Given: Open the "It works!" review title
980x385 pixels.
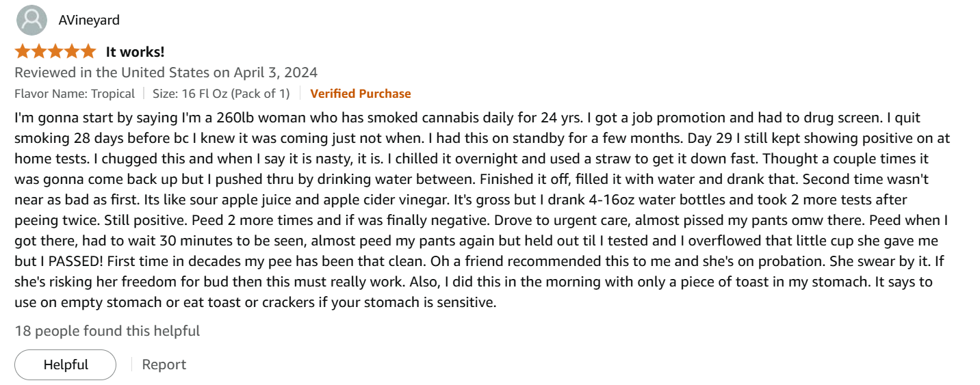Looking at the screenshot, I should (135, 52).
